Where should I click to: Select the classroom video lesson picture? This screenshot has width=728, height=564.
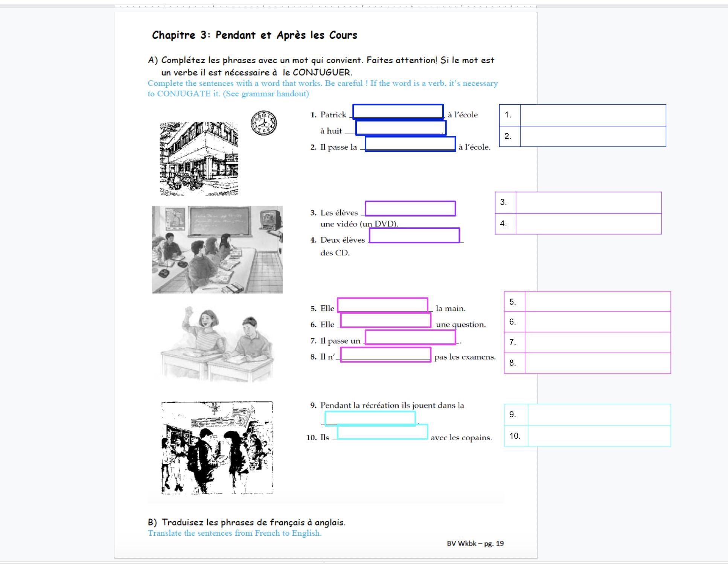click(x=217, y=249)
